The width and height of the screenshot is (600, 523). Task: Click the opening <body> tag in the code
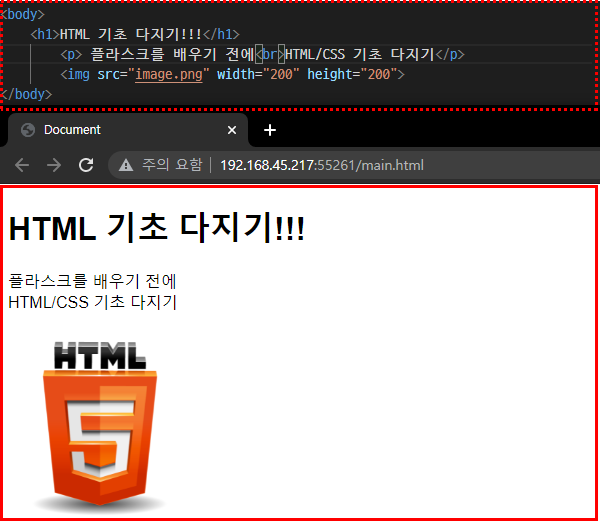coord(22,15)
